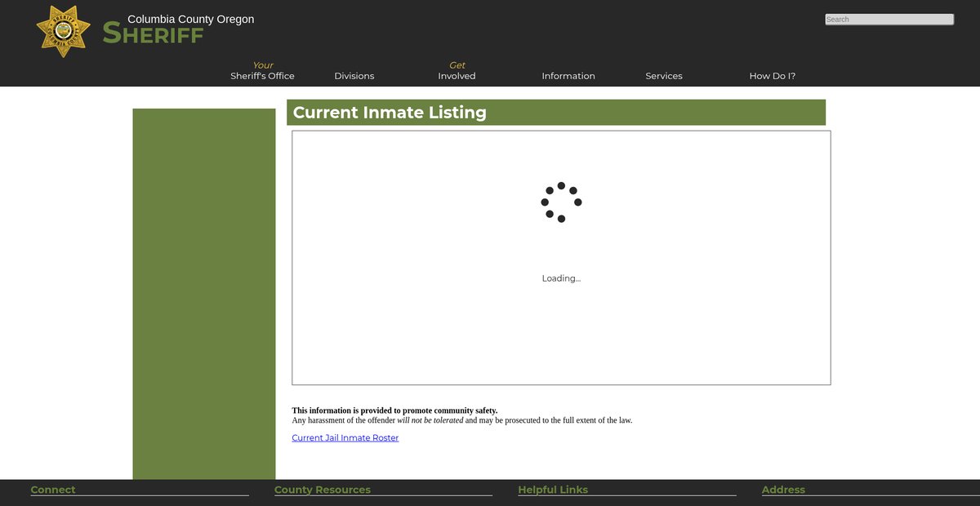Open the How Do I? menu

tap(772, 76)
